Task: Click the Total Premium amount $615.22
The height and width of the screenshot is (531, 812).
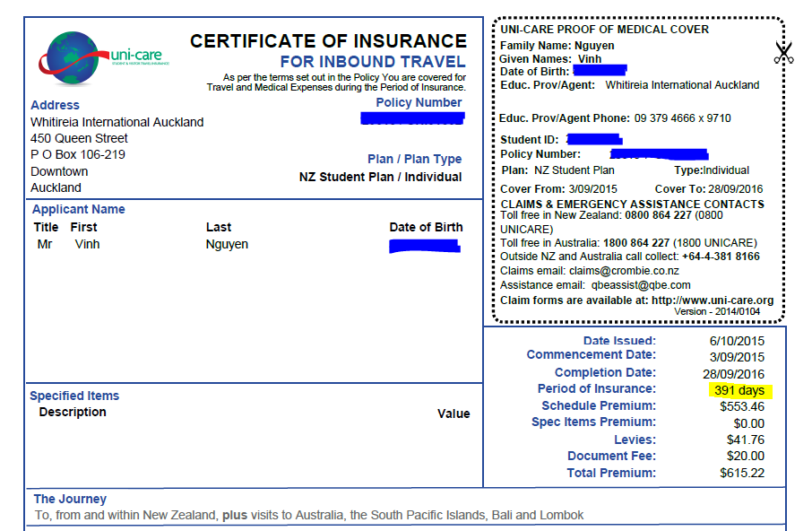Action: 742,473
